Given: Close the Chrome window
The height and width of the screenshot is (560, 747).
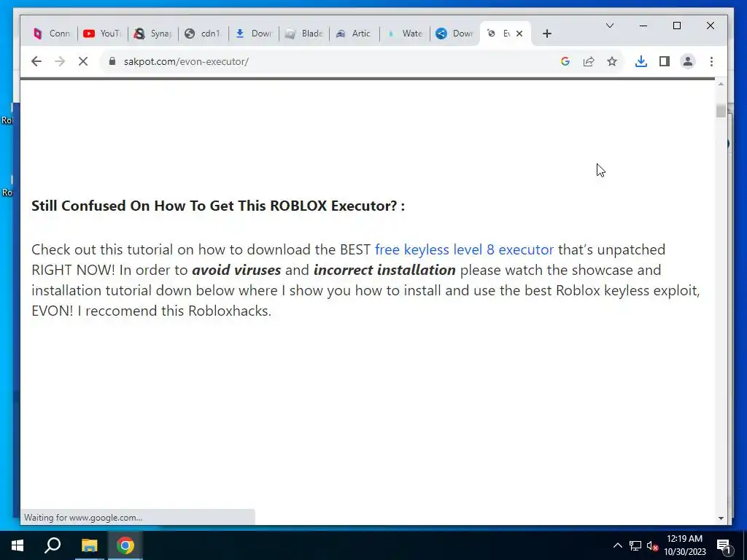Looking at the screenshot, I should pyautogui.click(x=711, y=26).
